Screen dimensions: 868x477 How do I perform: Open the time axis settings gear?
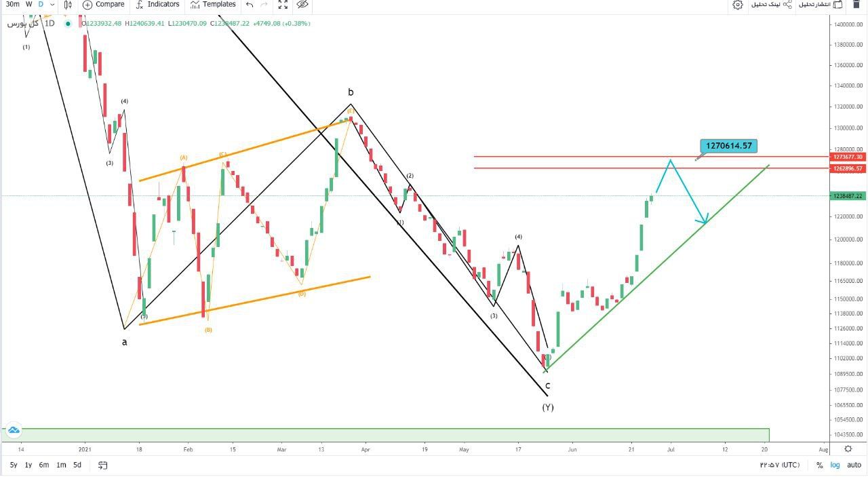coord(848,449)
